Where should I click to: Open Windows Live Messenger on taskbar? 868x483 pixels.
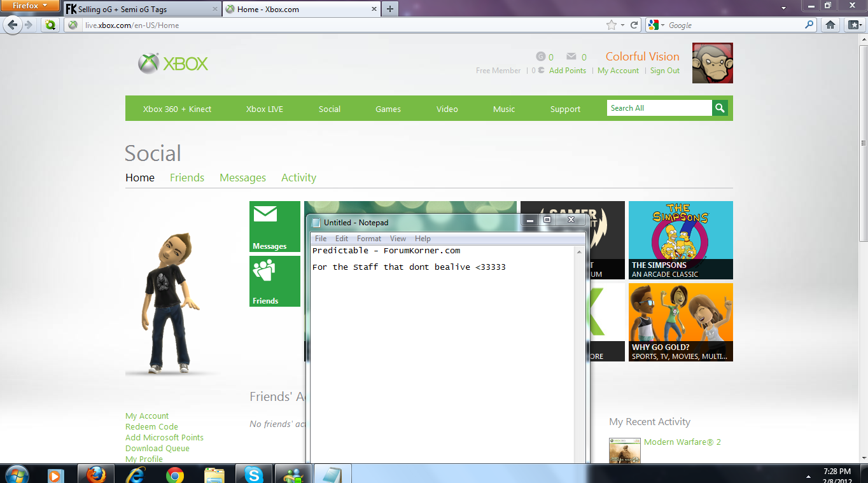(x=293, y=474)
